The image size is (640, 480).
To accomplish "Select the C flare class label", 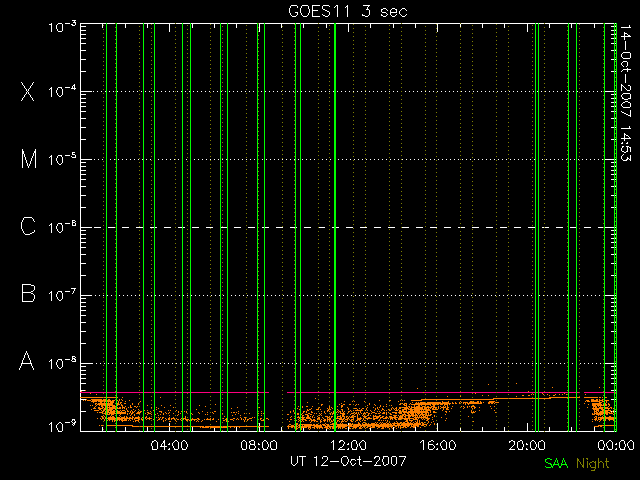I will click(x=28, y=226).
